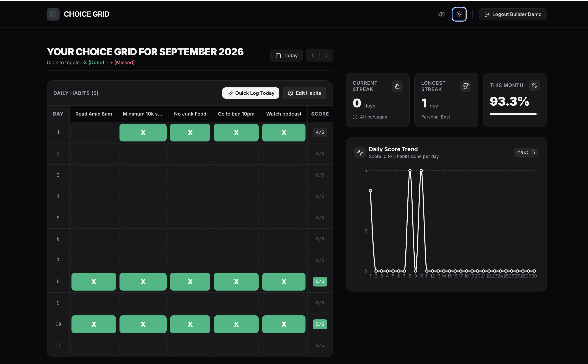Viewport: 588px width, 364px height.
Task: Open Edit Habits settings
Action: pos(304,93)
